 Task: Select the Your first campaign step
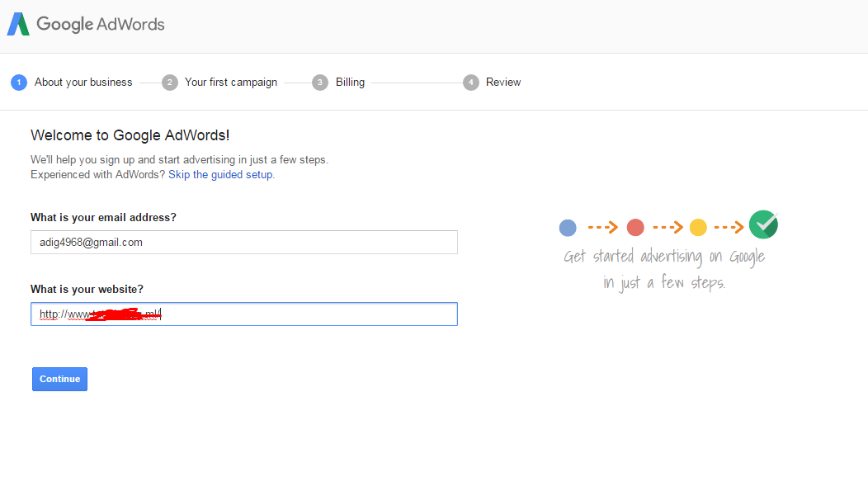click(x=231, y=83)
